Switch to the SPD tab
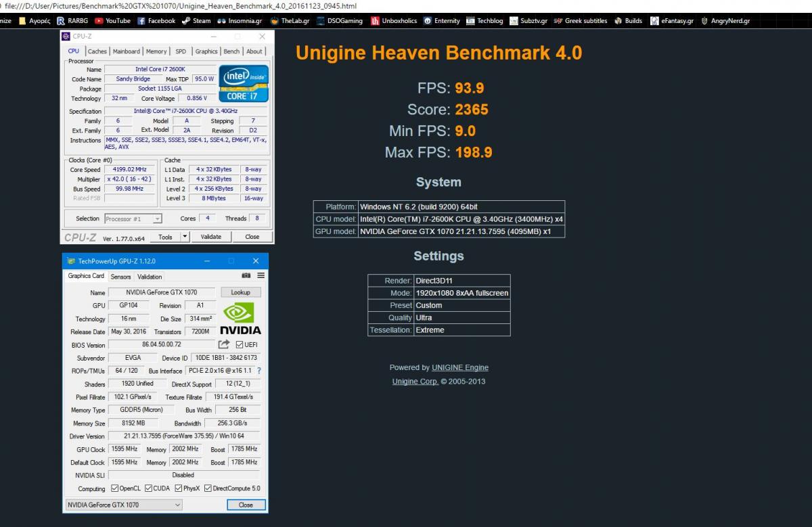 click(x=181, y=51)
